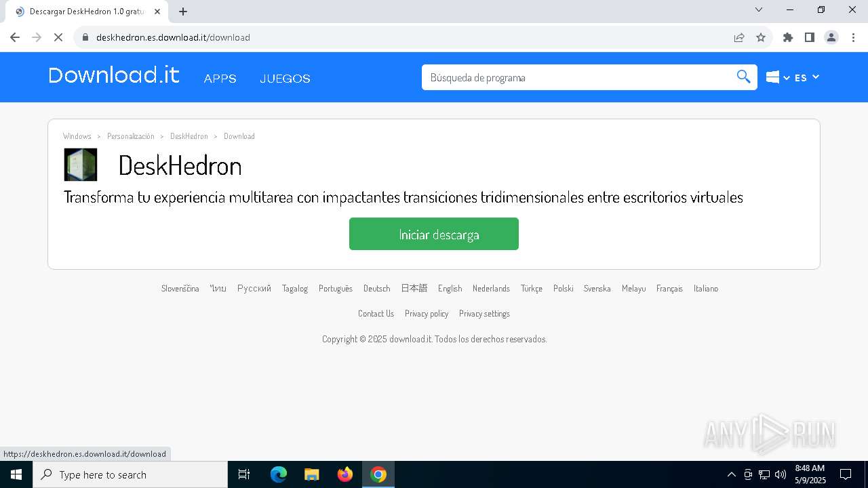The height and width of the screenshot is (488, 868).
Task: Go to Personalización breadcrumb
Action: tap(131, 136)
